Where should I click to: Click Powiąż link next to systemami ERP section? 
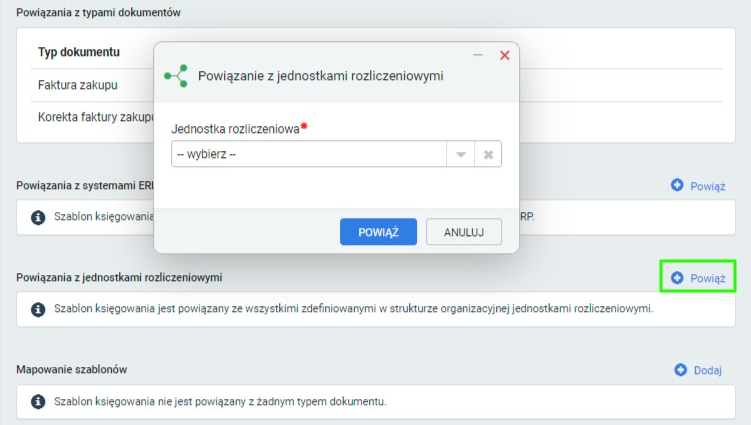click(x=698, y=186)
